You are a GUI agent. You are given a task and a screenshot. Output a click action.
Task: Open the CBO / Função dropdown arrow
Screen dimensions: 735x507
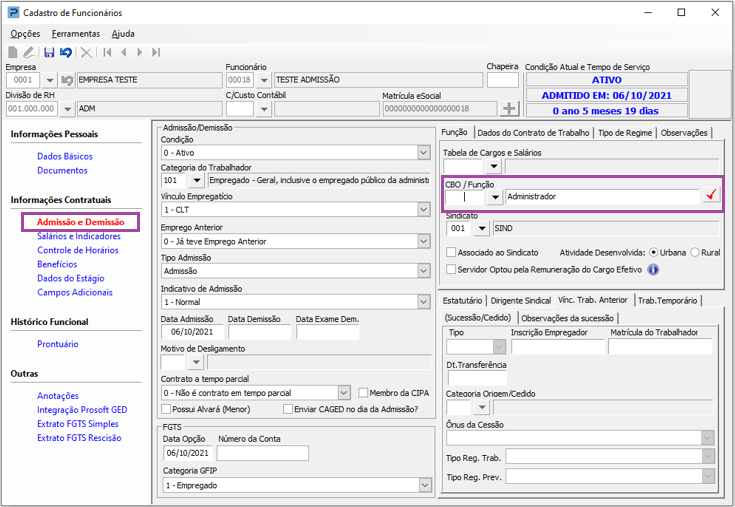pos(495,197)
